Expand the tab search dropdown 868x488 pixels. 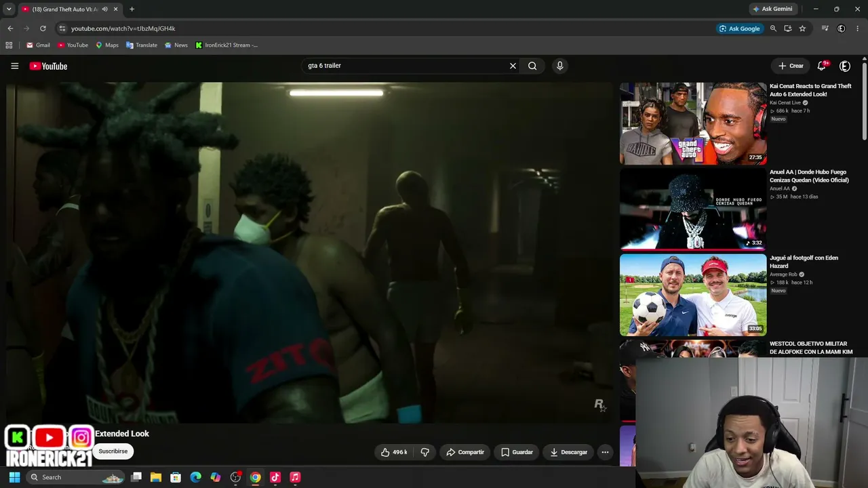click(x=9, y=9)
